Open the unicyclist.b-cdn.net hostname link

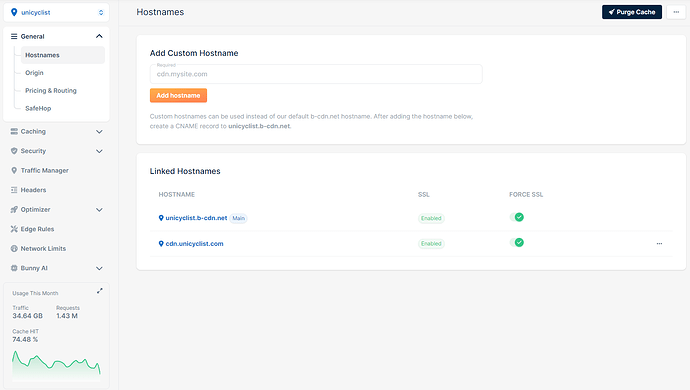click(x=196, y=218)
